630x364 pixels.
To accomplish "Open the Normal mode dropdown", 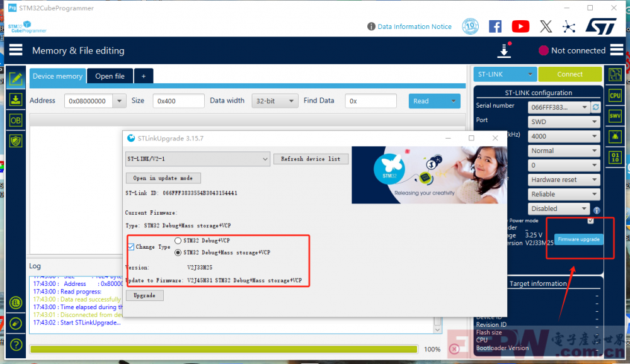I will [564, 151].
